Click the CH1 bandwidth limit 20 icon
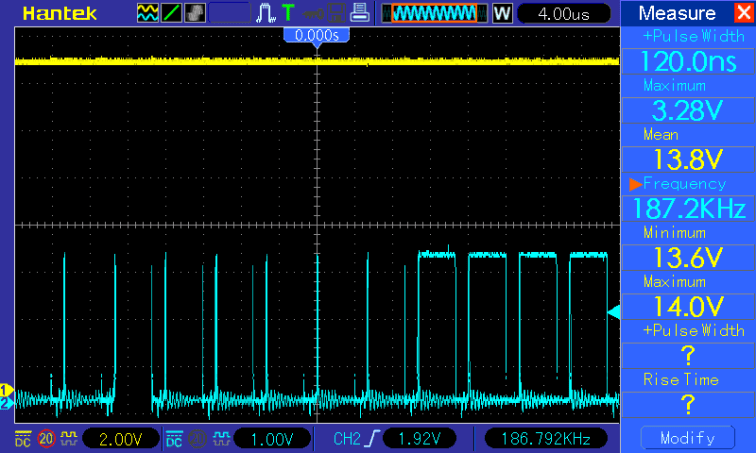The image size is (756, 453). point(46,439)
